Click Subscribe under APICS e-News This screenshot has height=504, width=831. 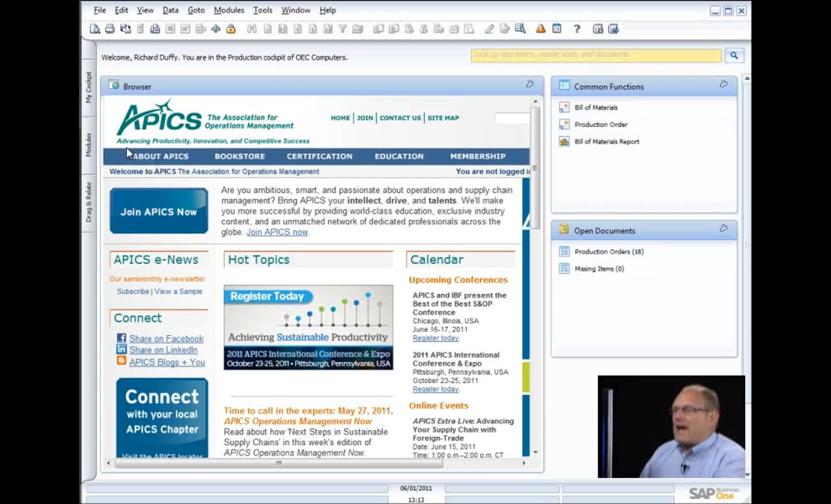(x=133, y=291)
